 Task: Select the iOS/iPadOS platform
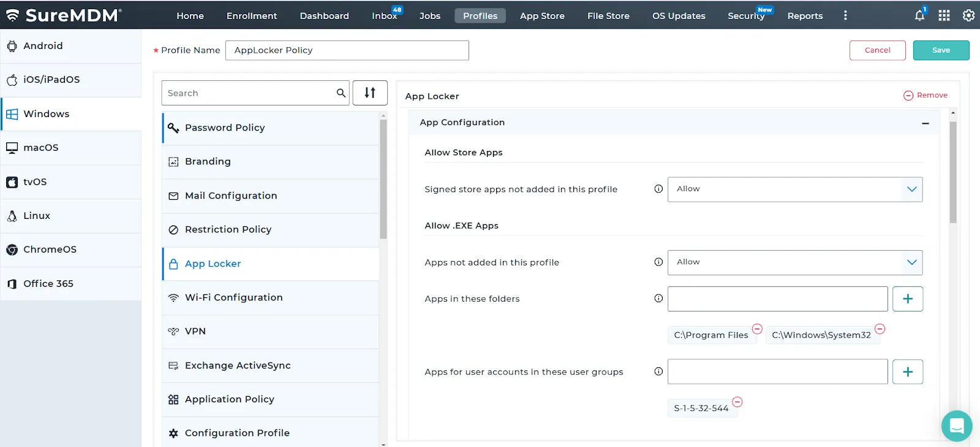70,80
